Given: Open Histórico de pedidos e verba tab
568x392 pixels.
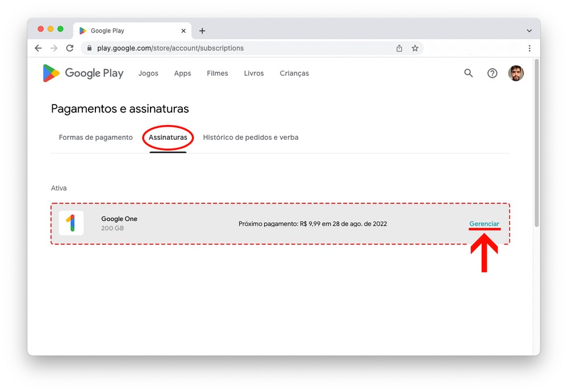Looking at the screenshot, I should click(250, 137).
